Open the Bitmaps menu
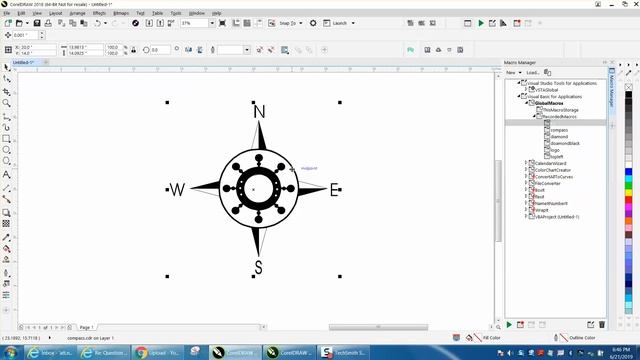This screenshot has height=360, width=640. (x=121, y=13)
